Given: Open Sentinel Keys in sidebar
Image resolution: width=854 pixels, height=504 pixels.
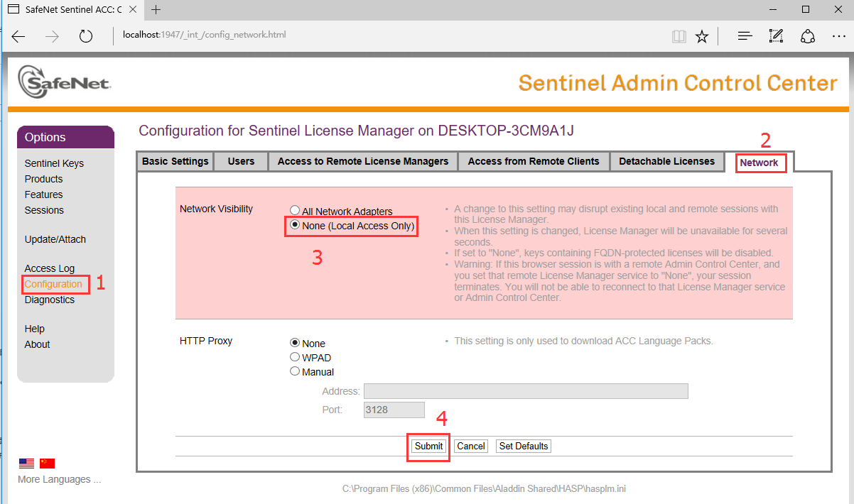Looking at the screenshot, I should click(x=54, y=163).
